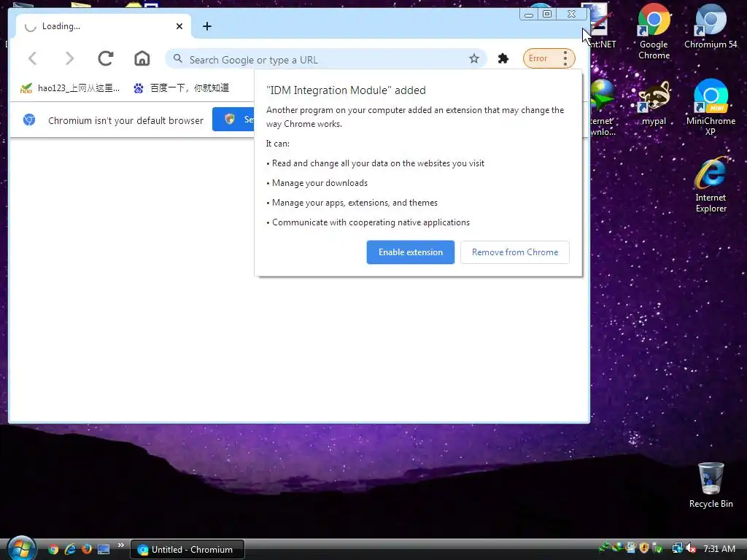Click Remove from Chrome
747x560 pixels.
click(514, 252)
